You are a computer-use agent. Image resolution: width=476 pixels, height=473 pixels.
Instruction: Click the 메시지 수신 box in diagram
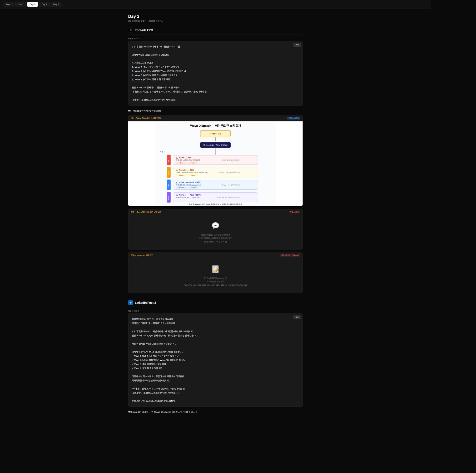click(x=215, y=134)
